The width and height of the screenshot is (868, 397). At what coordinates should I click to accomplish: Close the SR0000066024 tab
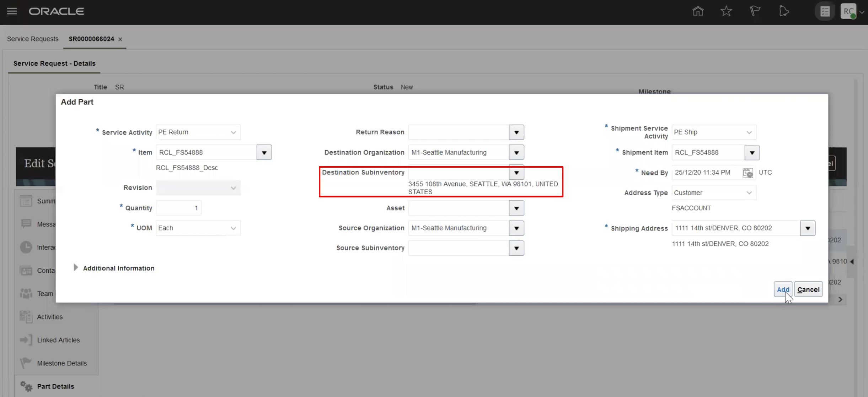click(x=120, y=39)
